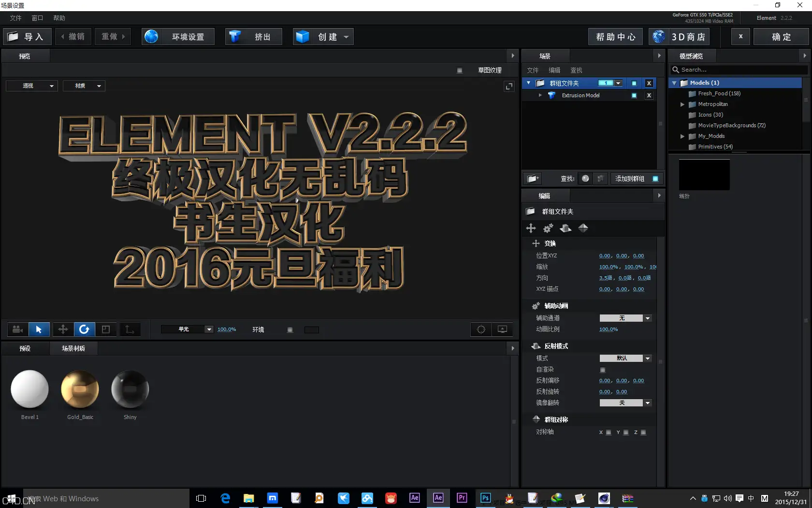Click the expand preview icon at the viewport corner
This screenshot has height=508, width=812.
click(509, 86)
